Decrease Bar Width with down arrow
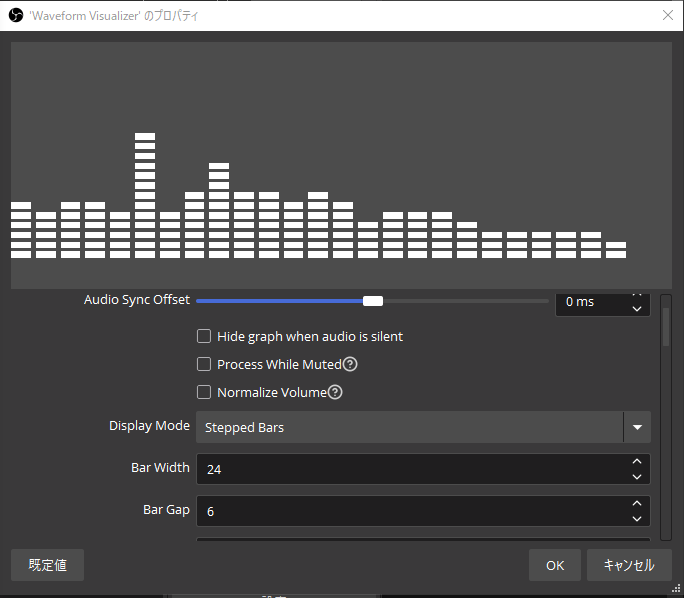The image size is (684, 598). point(637,477)
